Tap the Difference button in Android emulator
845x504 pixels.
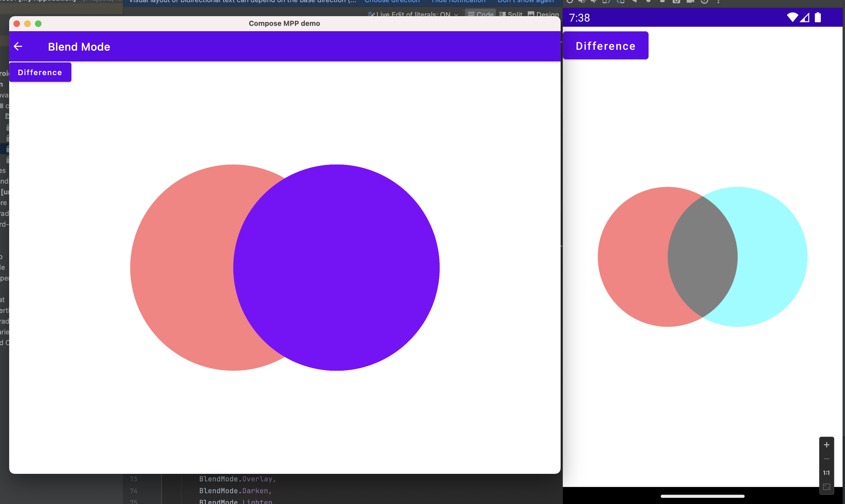tap(605, 46)
